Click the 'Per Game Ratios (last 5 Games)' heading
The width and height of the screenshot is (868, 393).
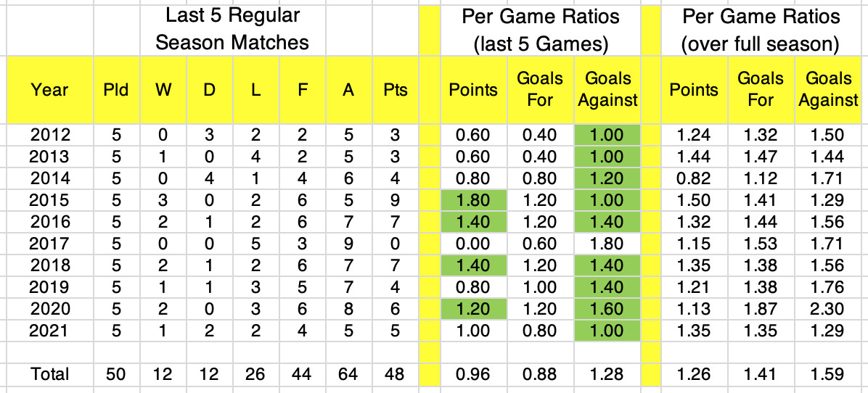click(541, 29)
